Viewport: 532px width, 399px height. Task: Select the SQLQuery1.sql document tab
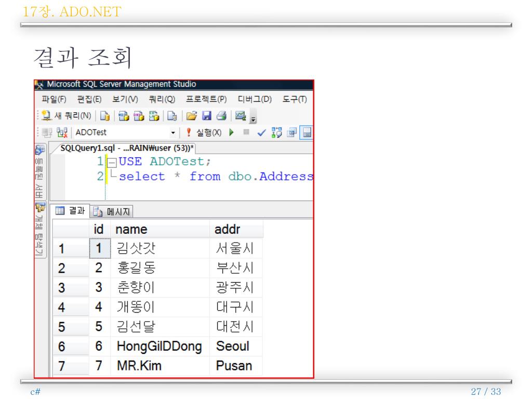[126, 148]
